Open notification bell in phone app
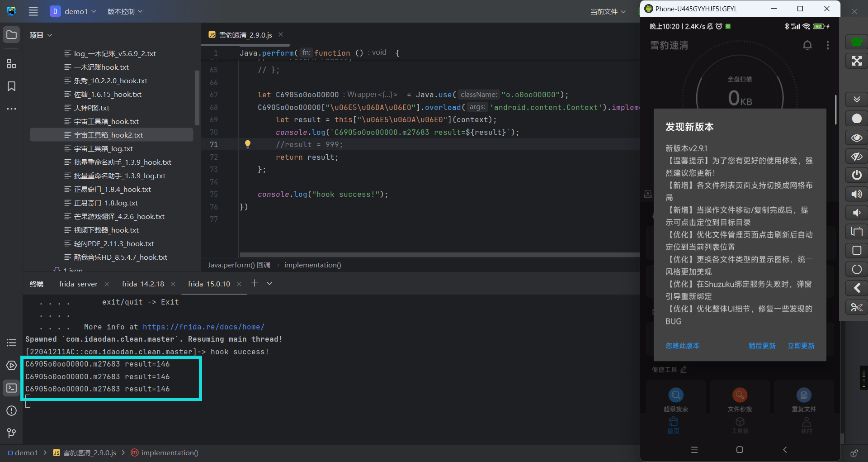The height and width of the screenshot is (462, 868). [807, 45]
